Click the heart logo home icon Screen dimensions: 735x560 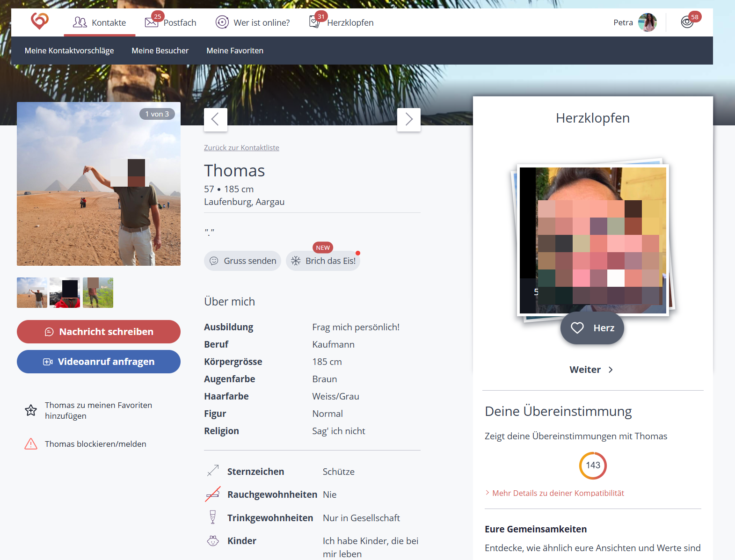[40, 21]
